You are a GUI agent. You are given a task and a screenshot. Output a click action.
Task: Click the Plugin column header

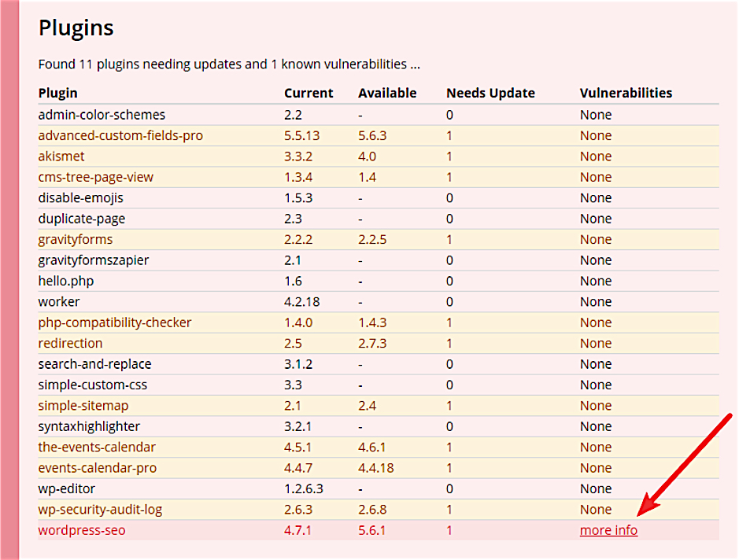pos(58,94)
